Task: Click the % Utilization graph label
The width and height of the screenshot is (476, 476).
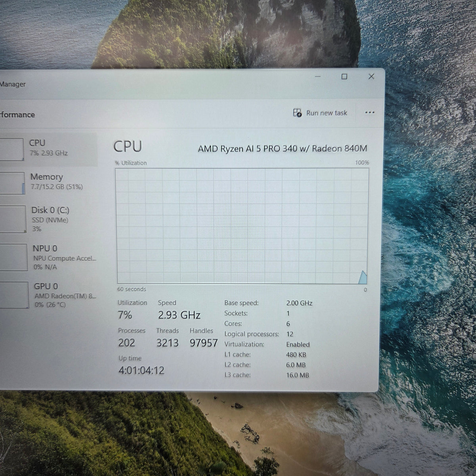Action: point(131,163)
